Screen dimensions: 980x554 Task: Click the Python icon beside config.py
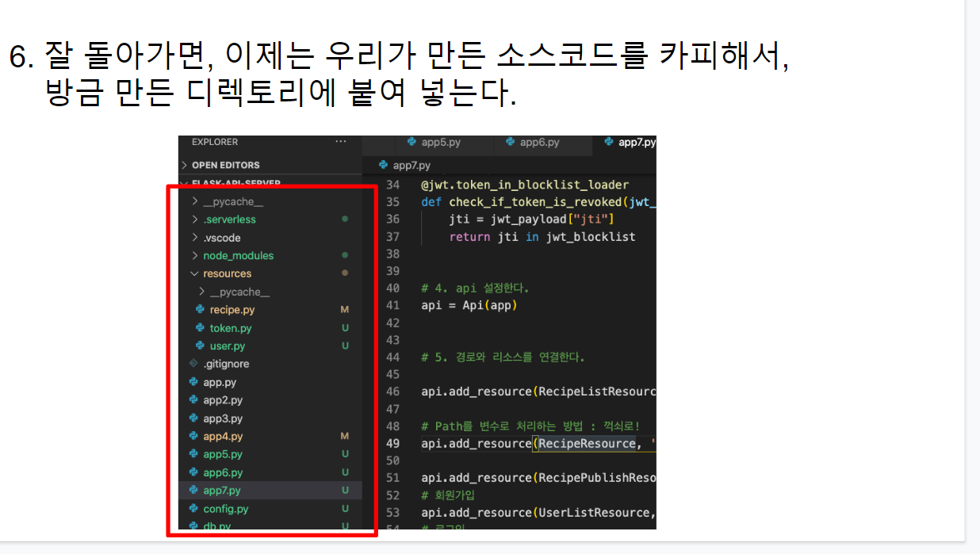tap(193, 509)
